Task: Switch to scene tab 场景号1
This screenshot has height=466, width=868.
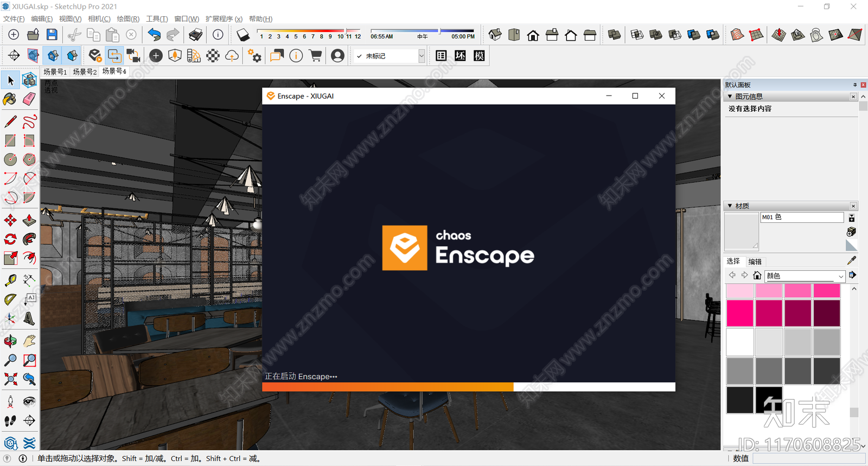Action: [x=55, y=72]
